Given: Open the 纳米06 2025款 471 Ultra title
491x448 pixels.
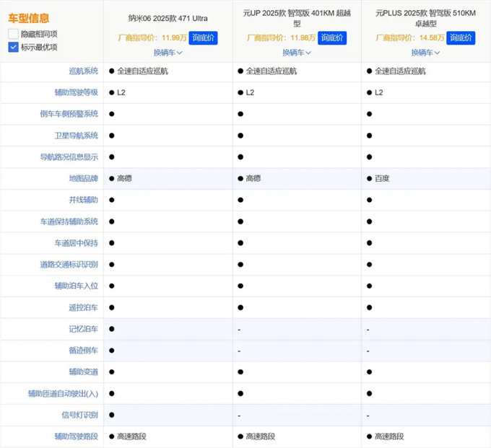Looking at the screenshot, I should coord(168,18).
